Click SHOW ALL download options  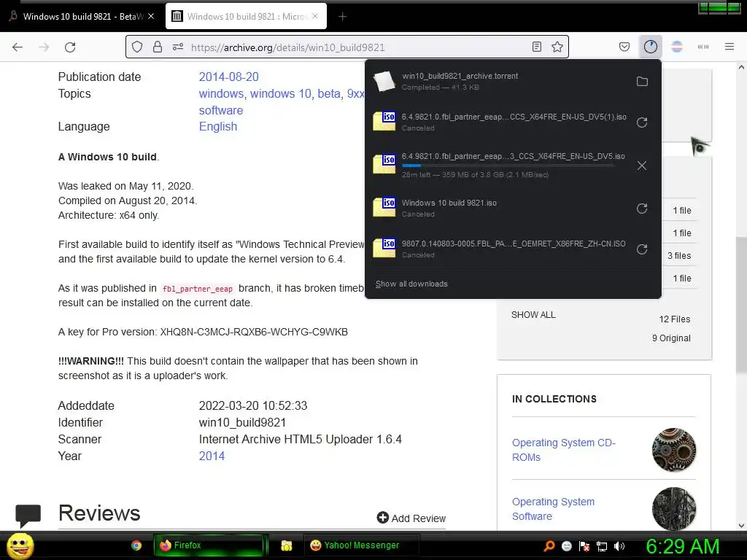coord(533,315)
